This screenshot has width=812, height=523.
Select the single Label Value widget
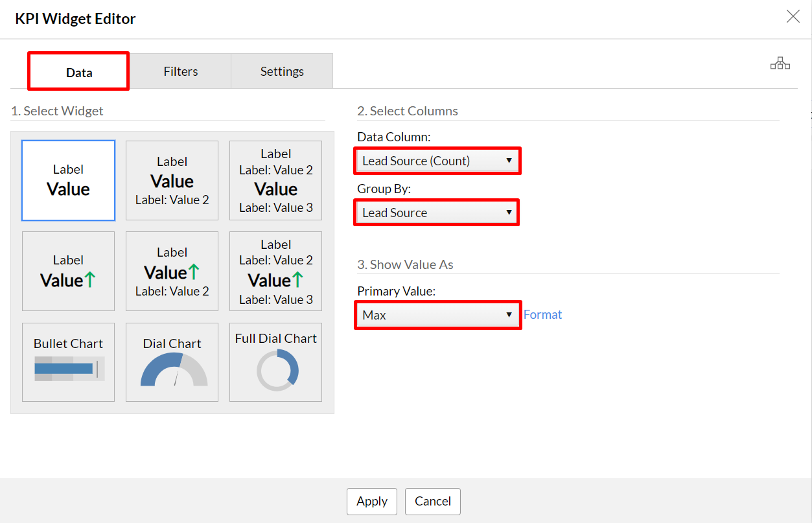[68, 181]
